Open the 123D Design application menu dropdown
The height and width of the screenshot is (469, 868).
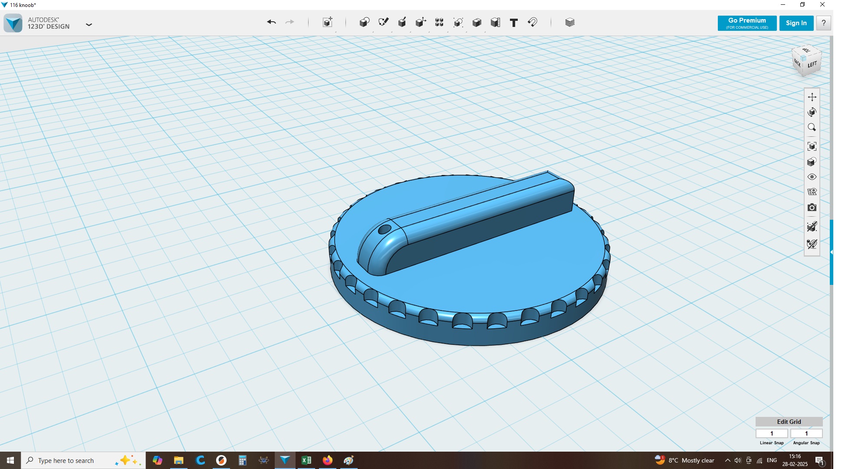89,24
